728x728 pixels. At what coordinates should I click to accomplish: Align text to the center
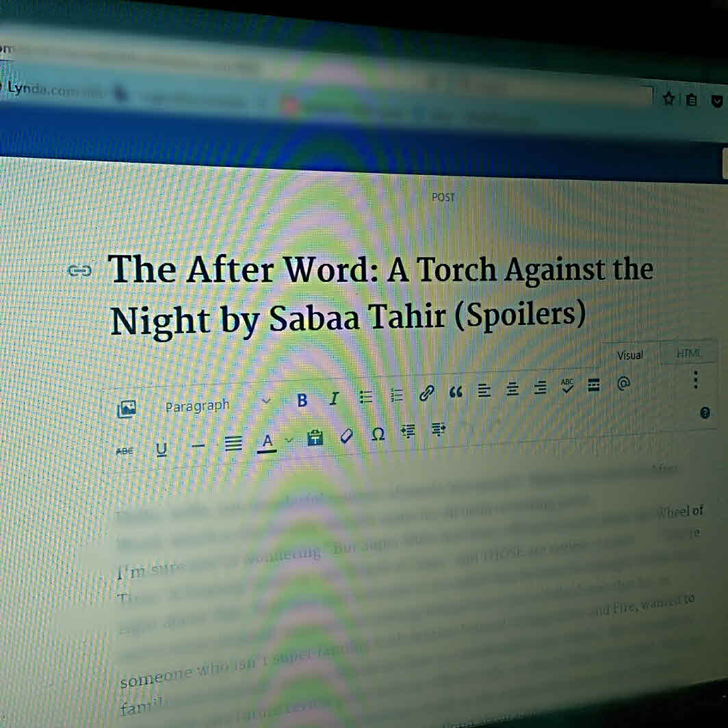512,389
